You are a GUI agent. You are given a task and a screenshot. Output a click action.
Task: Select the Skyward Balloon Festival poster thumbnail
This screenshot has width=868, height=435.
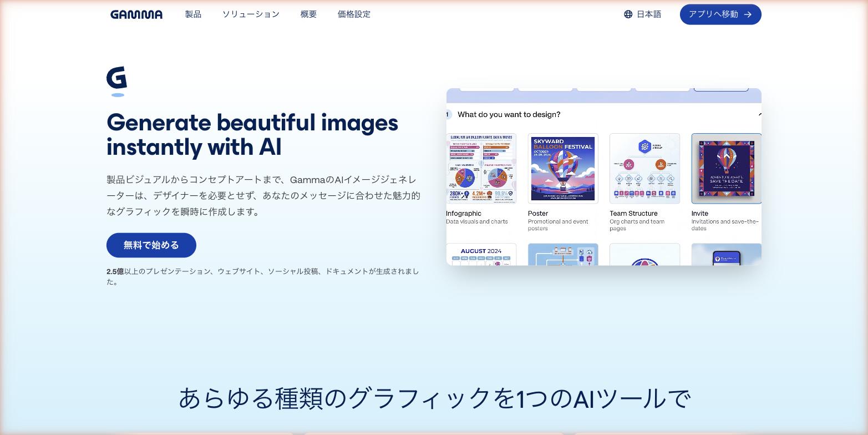[563, 169]
